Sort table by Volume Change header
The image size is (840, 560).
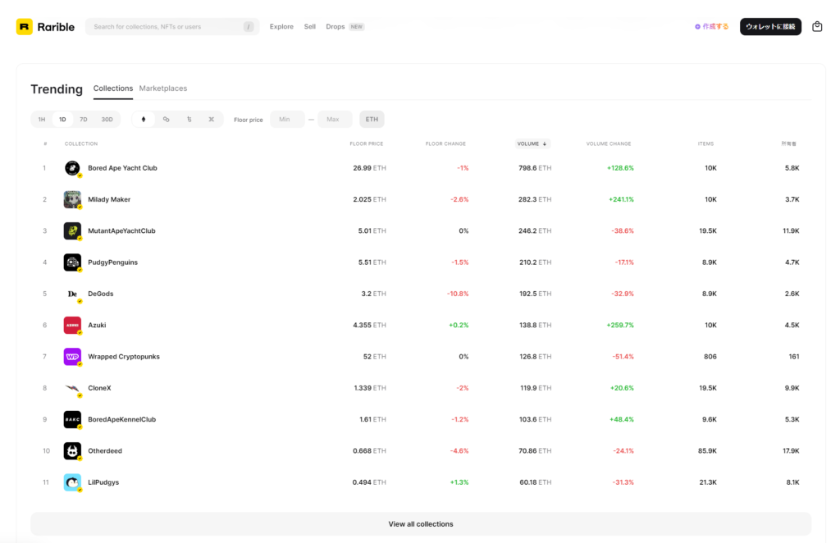coord(609,144)
